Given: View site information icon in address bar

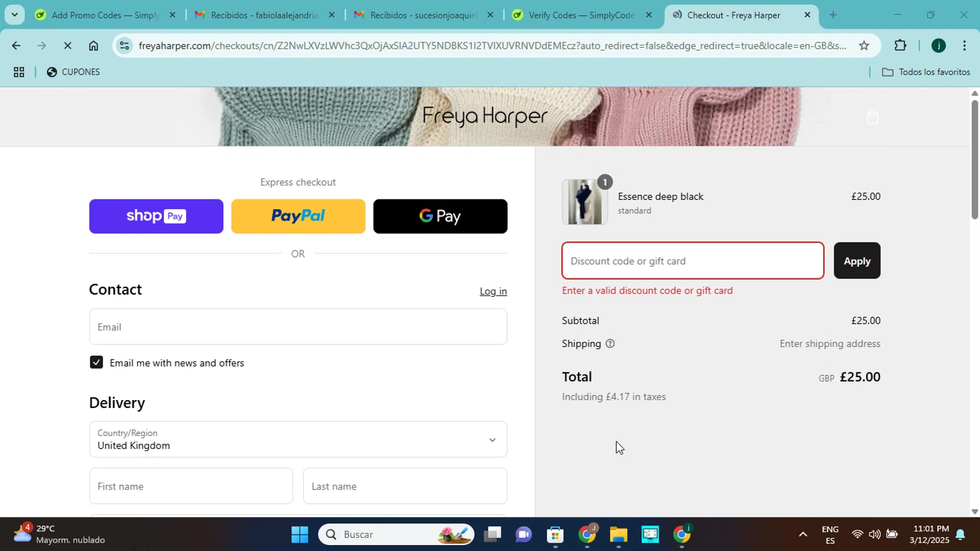Looking at the screenshot, I should [x=125, y=46].
